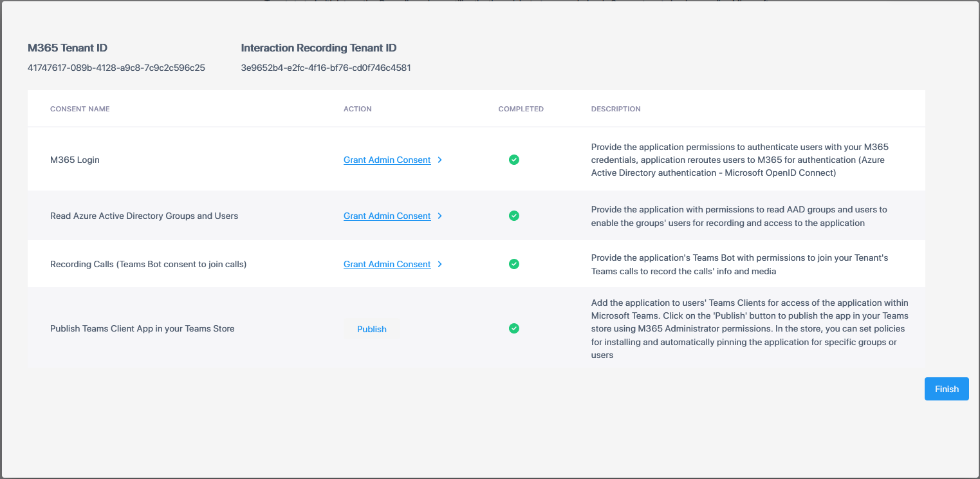This screenshot has height=479, width=980.
Task: Click the ACTION column header
Action: point(358,109)
